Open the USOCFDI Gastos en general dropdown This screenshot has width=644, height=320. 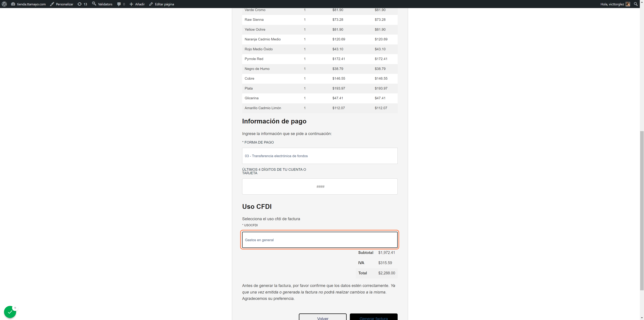pos(320,240)
